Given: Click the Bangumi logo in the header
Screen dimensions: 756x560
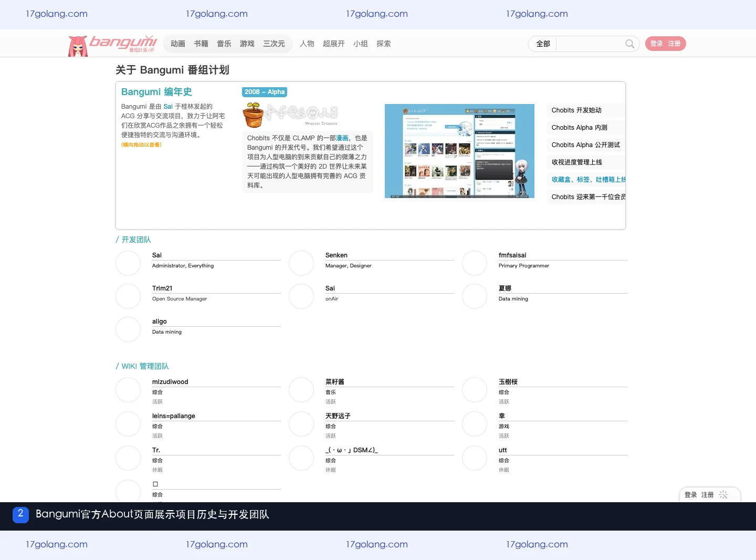Looking at the screenshot, I should pyautogui.click(x=113, y=45).
